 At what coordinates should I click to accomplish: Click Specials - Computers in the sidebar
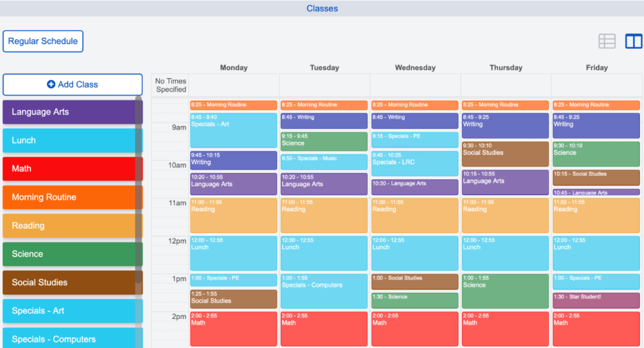70,339
